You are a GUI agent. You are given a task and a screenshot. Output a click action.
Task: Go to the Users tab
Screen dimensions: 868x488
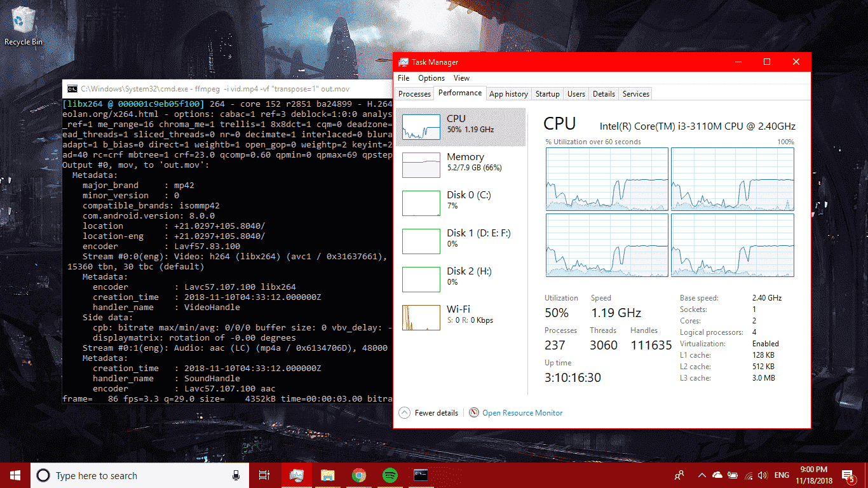click(576, 94)
